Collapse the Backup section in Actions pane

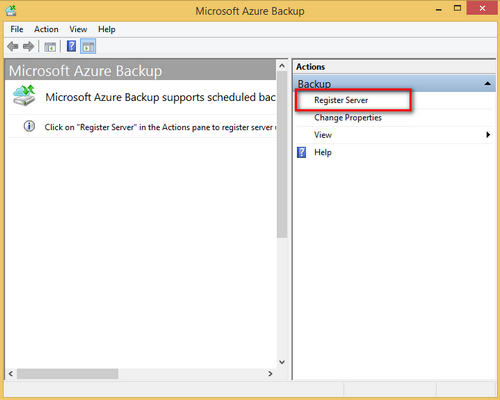(x=487, y=83)
